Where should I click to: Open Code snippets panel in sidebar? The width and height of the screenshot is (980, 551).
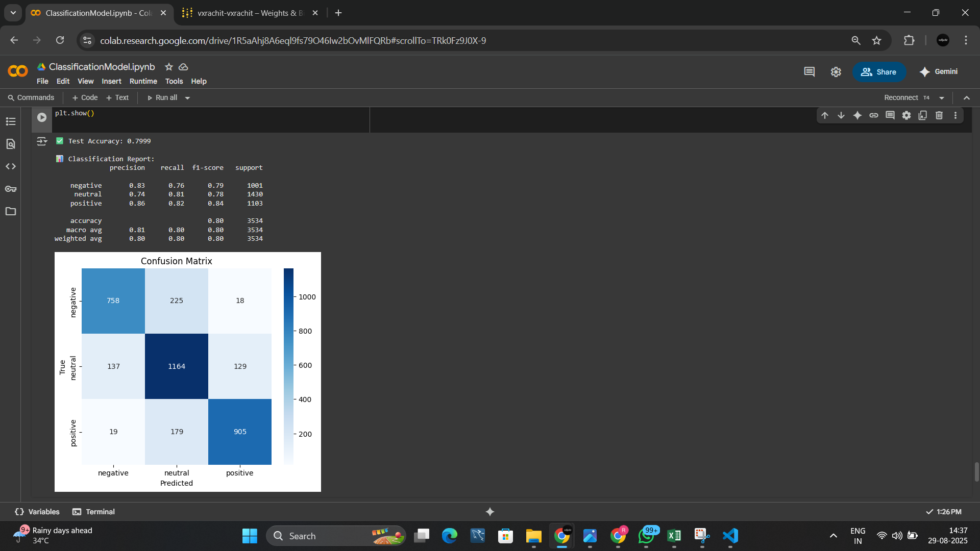(11, 166)
